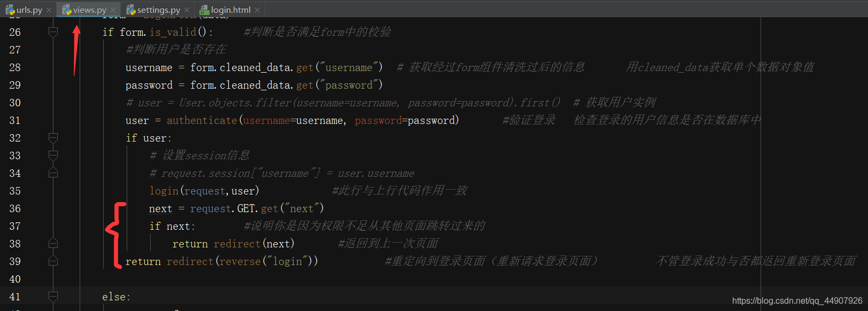The height and width of the screenshot is (311, 868).
Task: Click the 'is_valid' method call
Action: (173, 32)
